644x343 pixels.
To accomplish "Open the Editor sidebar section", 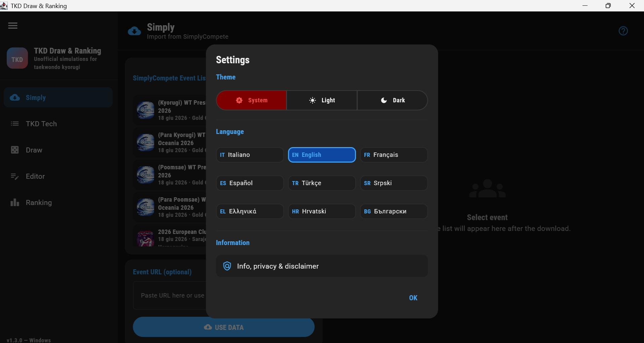I will (x=58, y=176).
